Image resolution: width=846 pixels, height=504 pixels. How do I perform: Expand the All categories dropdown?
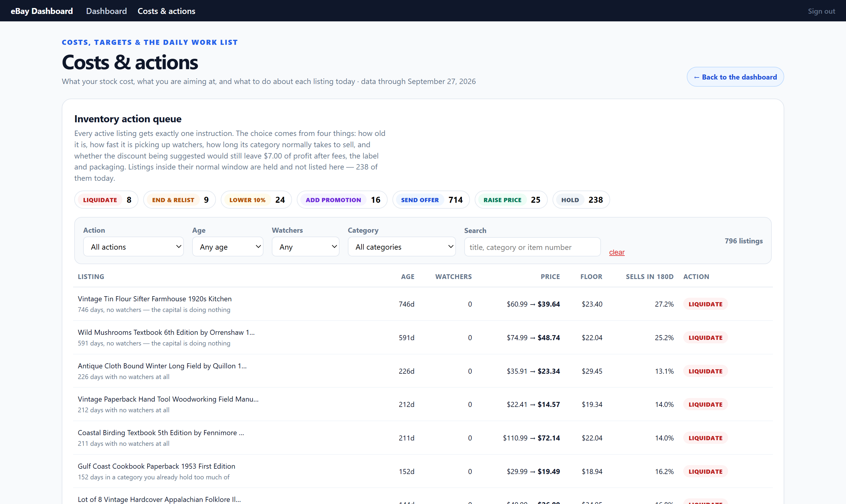point(401,247)
